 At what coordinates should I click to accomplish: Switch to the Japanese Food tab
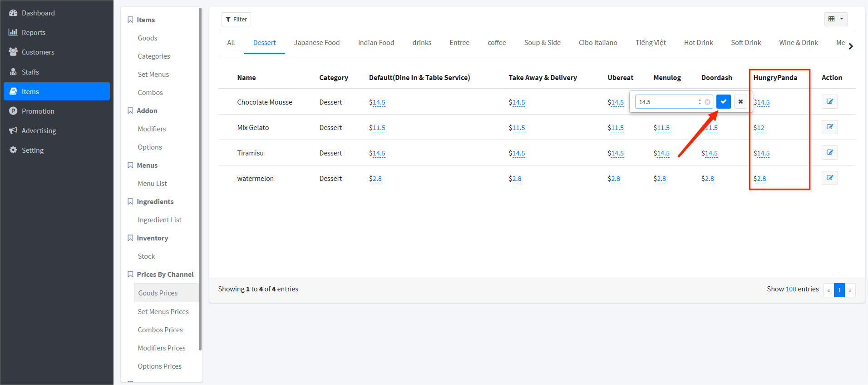(x=317, y=43)
